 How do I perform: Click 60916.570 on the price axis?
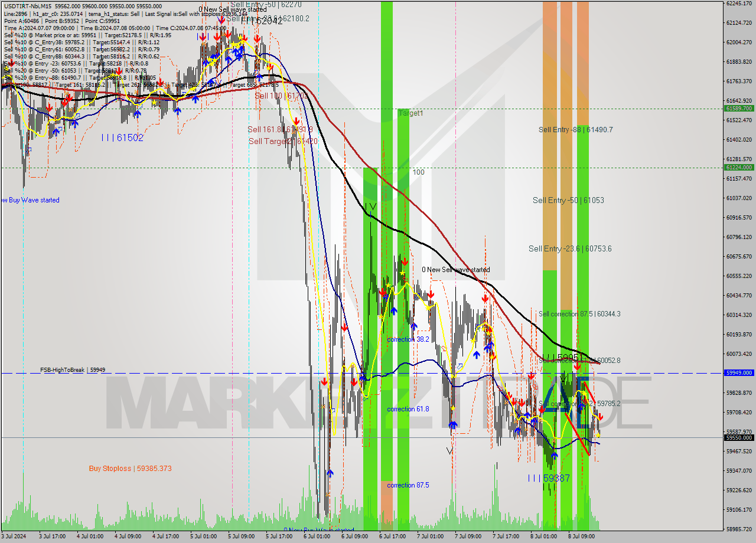coord(739,217)
